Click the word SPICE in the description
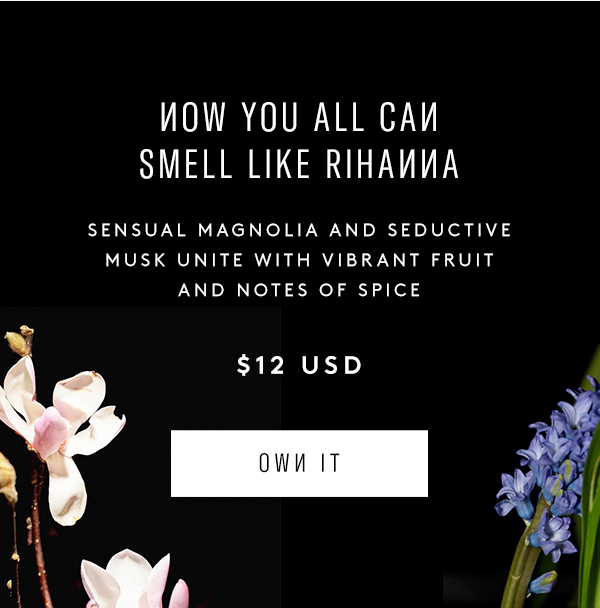The image size is (600, 608). [x=389, y=290]
